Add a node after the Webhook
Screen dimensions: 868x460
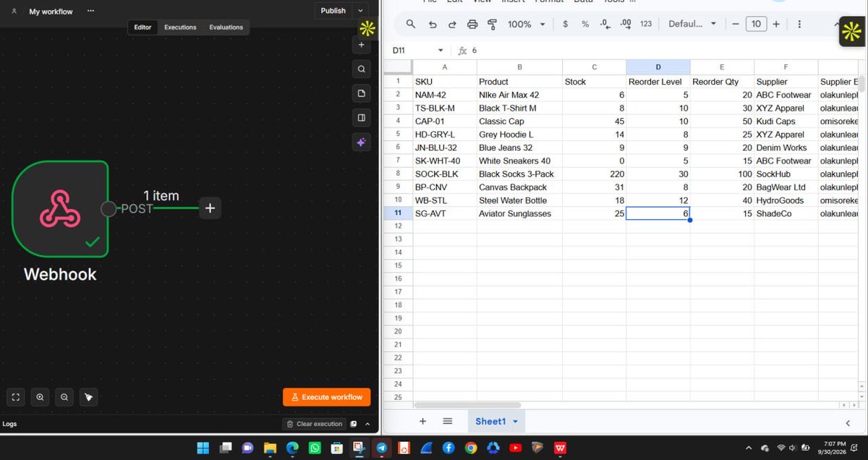(x=210, y=208)
